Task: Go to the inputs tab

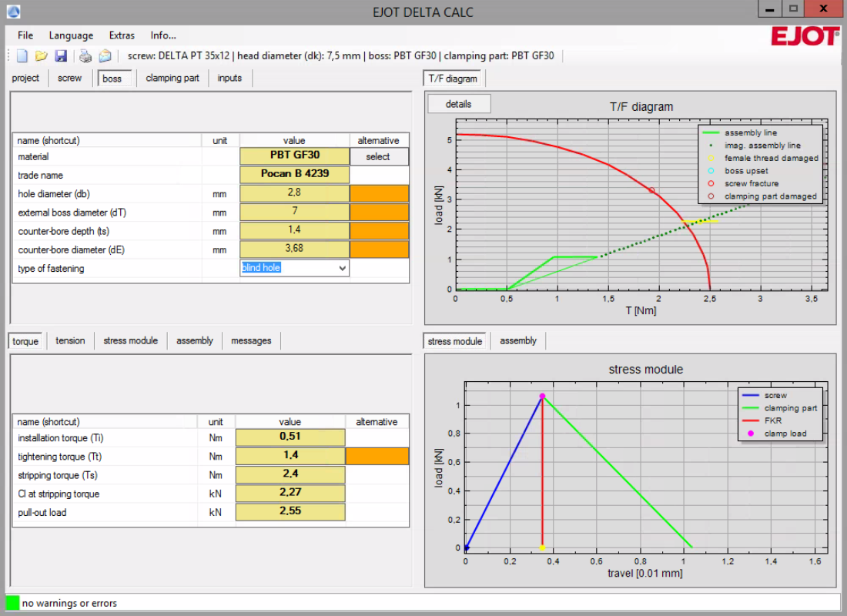Action: 229,78
